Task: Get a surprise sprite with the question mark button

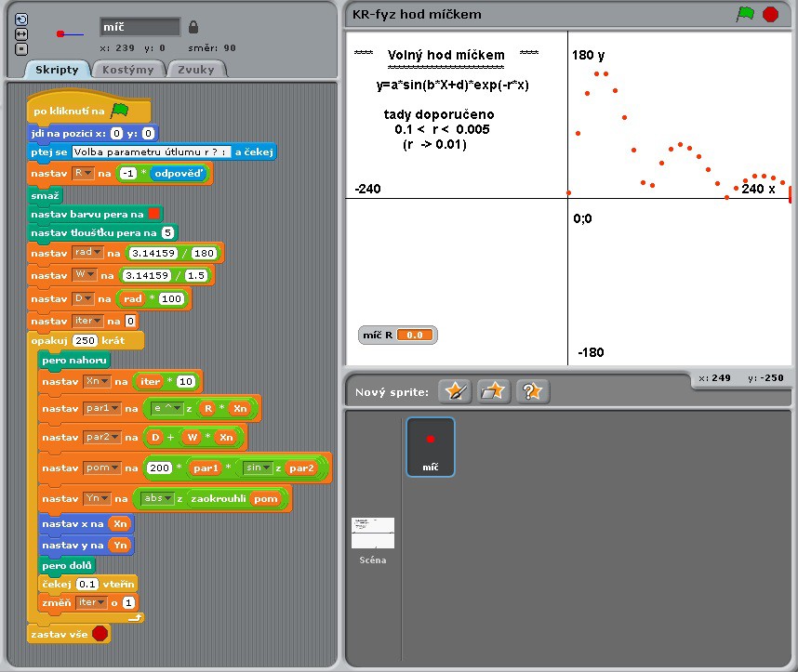Action: pos(531,391)
